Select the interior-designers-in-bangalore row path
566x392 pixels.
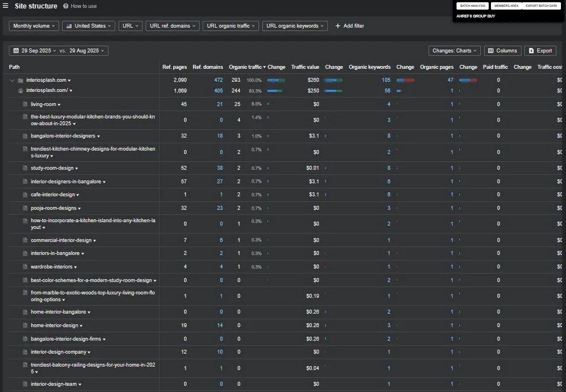[65, 182]
